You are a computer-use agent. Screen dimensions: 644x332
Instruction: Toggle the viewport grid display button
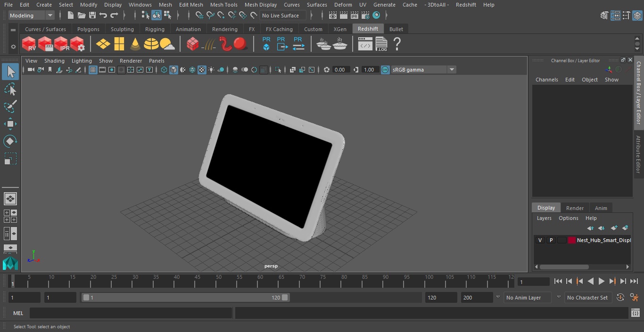(93, 70)
